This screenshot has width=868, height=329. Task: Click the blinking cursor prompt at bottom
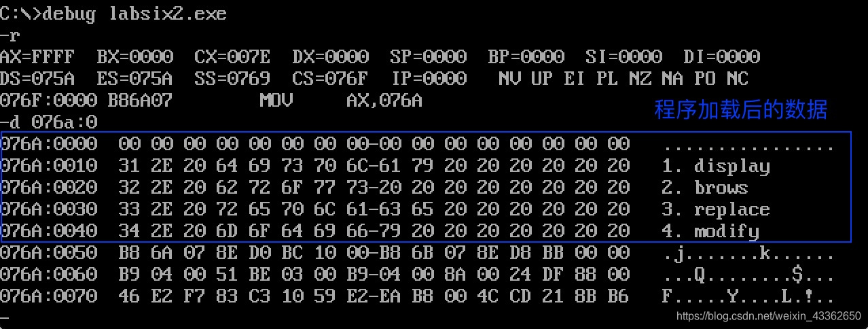[x=5, y=318]
